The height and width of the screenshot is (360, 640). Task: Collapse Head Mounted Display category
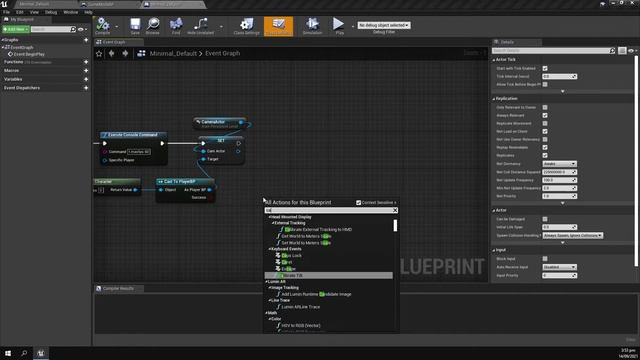click(270, 217)
